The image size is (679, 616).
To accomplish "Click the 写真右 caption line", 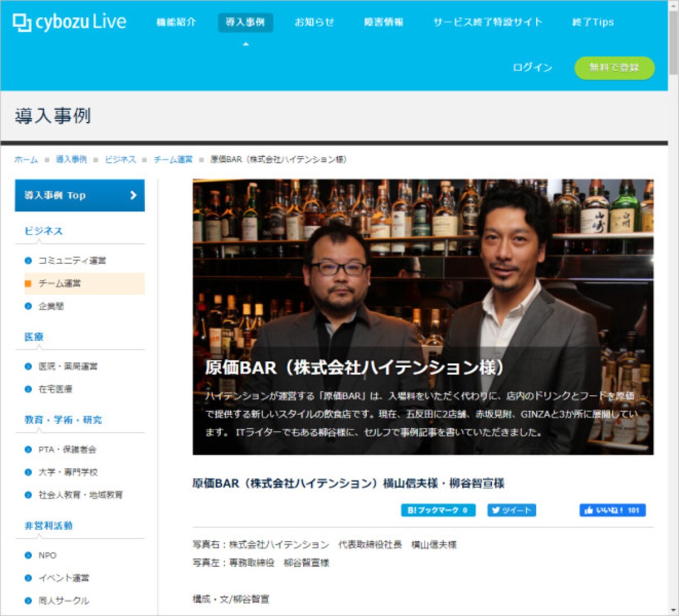I will (x=325, y=545).
